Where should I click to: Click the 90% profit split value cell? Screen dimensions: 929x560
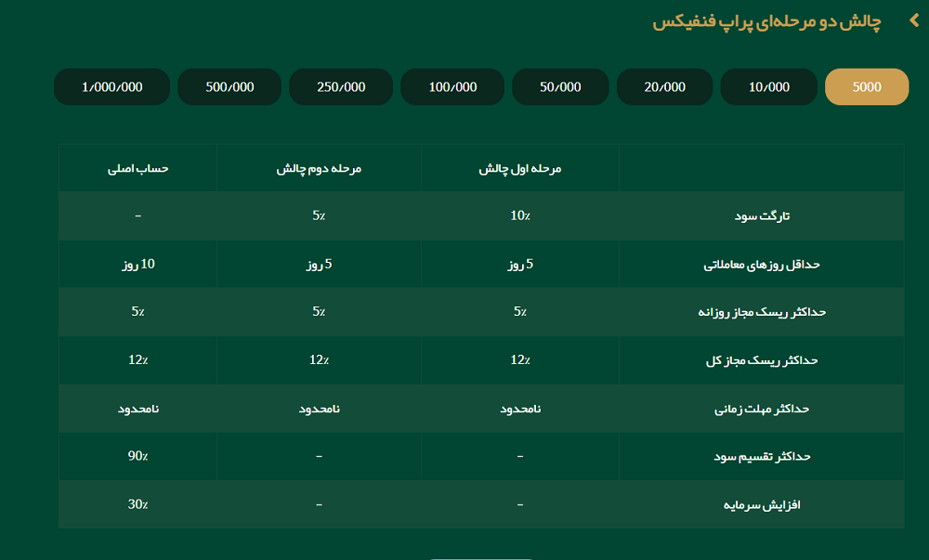click(137, 456)
